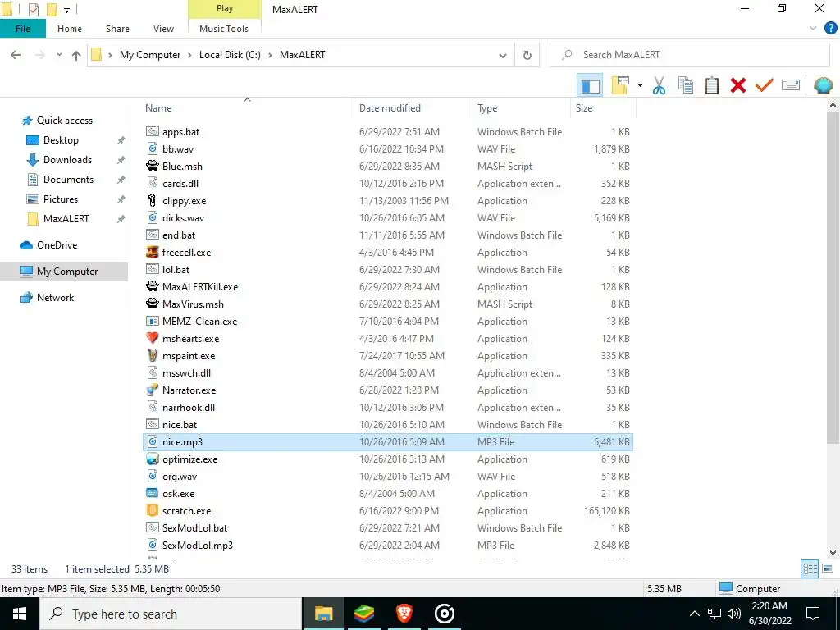Screen dimensions: 840x630
Task: Switch to the Home ribbon tab
Action: pyautogui.click(x=70, y=29)
